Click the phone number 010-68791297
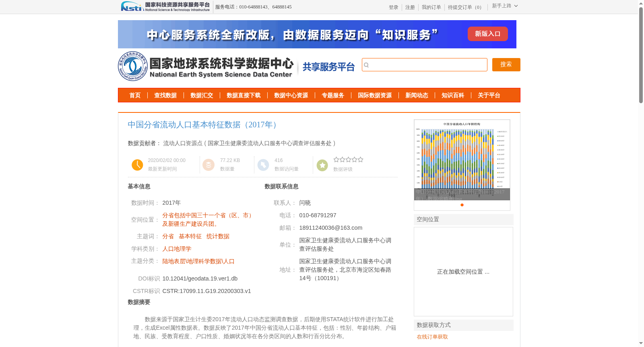644x347 pixels. 318,215
